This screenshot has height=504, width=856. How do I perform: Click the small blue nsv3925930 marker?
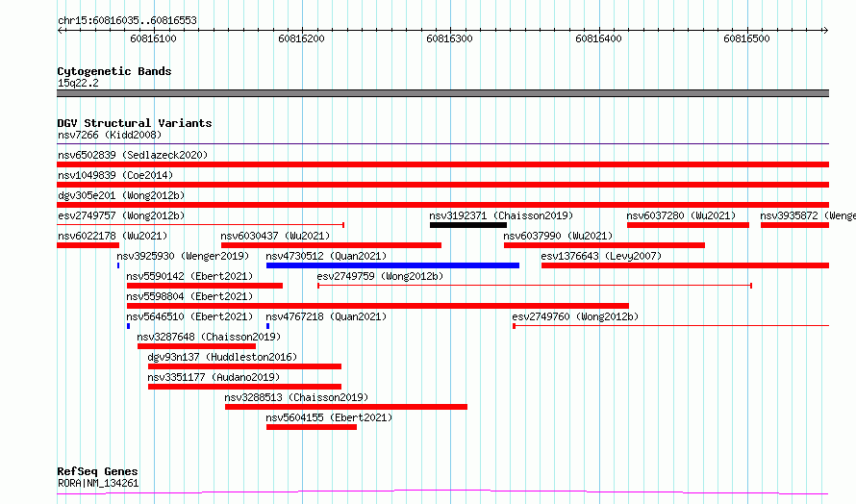pos(118,265)
